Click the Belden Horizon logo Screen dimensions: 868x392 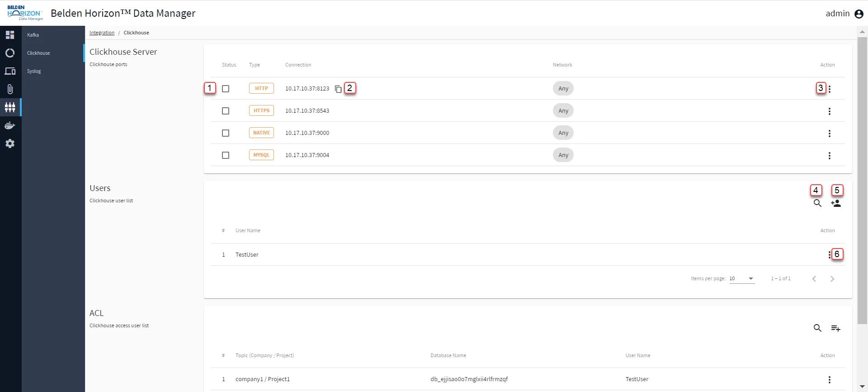[25, 13]
